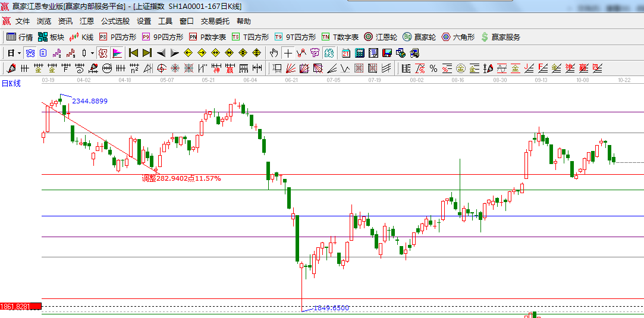Toggle the highlighted blue pattern toolbar button
644x318 pixels.
click(30, 53)
